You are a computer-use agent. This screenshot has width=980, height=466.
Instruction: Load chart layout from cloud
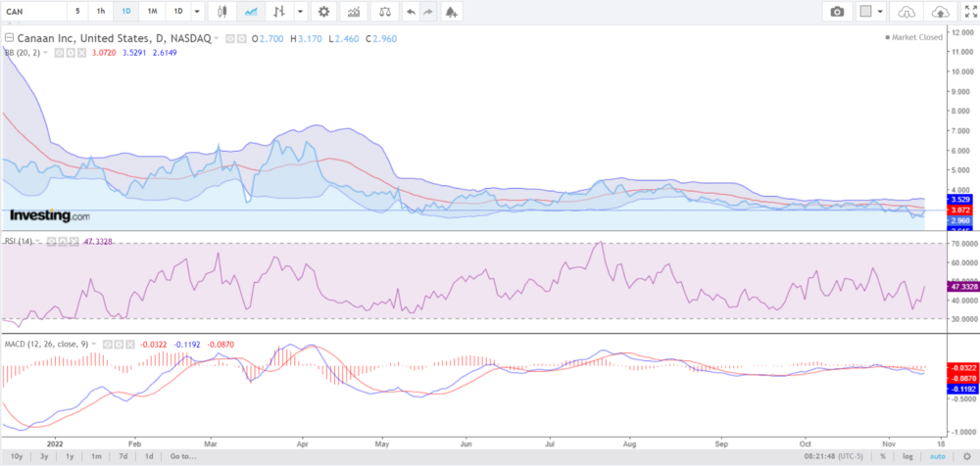906,12
